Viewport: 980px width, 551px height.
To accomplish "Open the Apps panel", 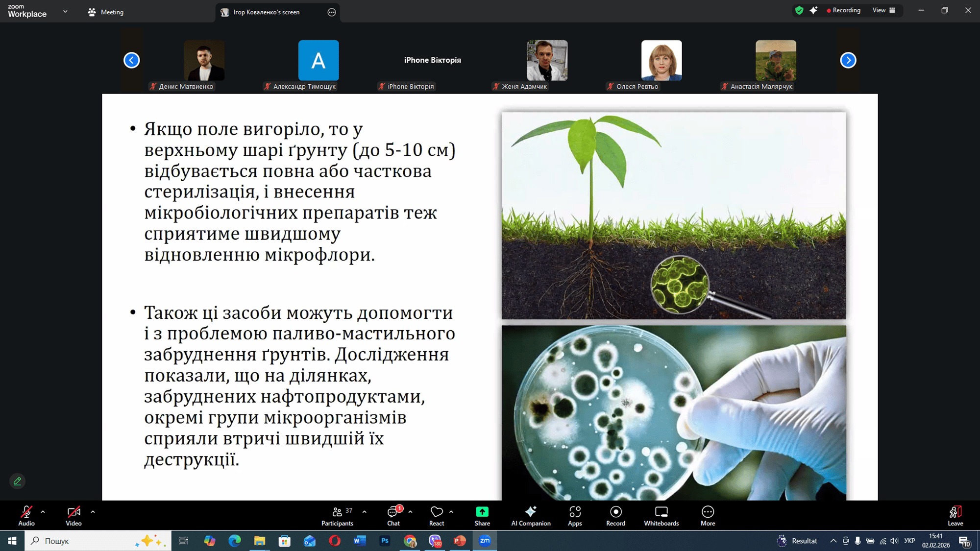I will [x=575, y=516].
